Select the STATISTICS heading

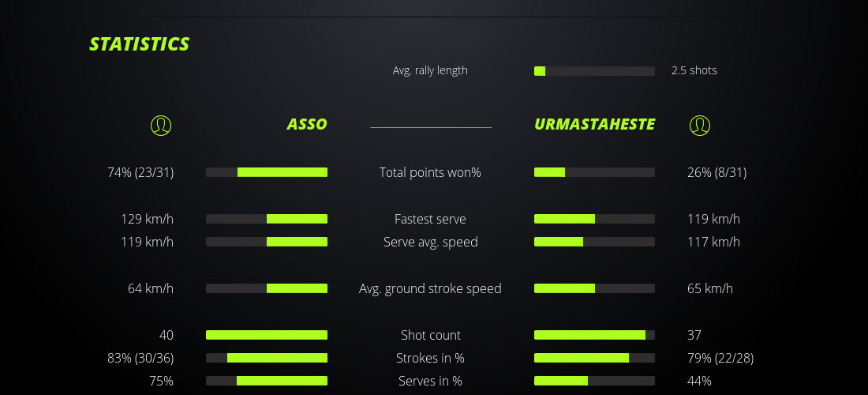pos(140,44)
